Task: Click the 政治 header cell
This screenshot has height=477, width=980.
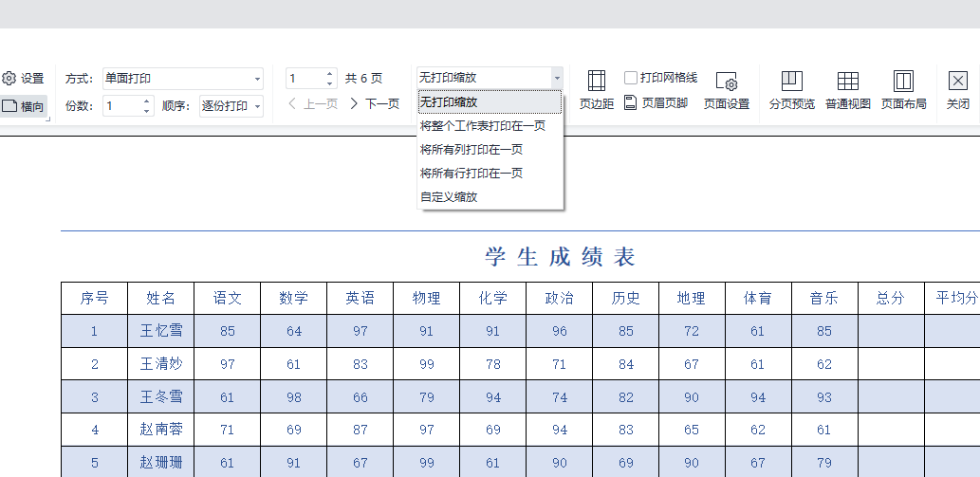Action: click(x=560, y=299)
